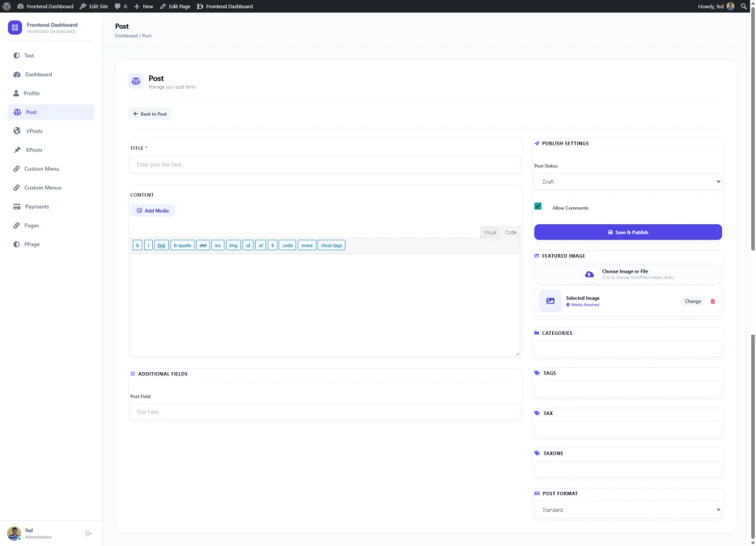Click Change for the Selected Image
This screenshot has width=756, height=546.
pyautogui.click(x=693, y=301)
